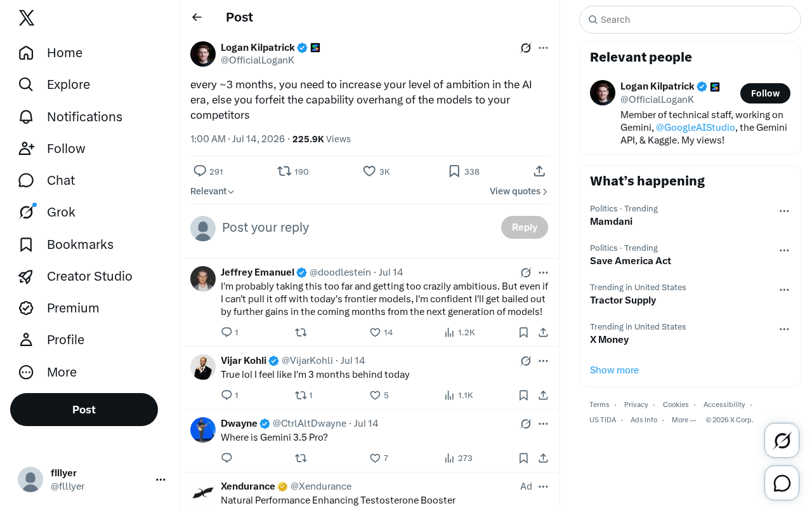Bookmark the main post
Screen dimensions: 812x508
pos(464,171)
